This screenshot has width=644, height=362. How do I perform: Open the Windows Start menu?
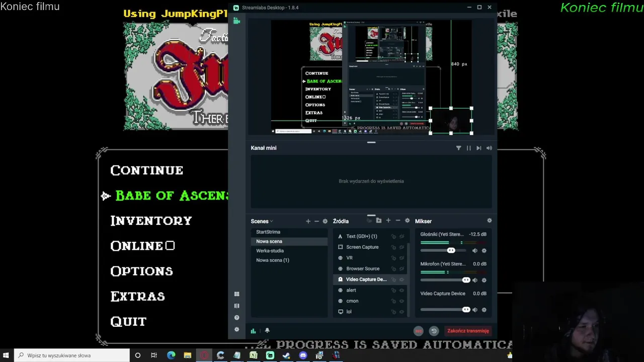tap(6, 355)
